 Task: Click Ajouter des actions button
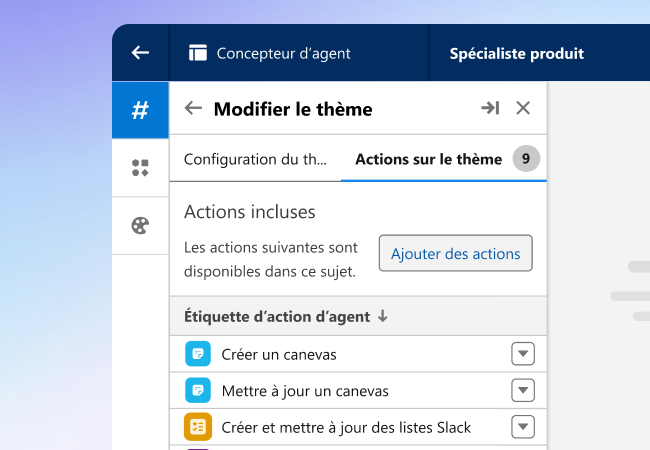pos(456,254)
